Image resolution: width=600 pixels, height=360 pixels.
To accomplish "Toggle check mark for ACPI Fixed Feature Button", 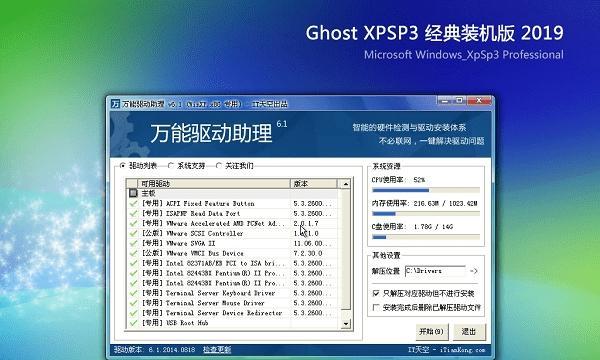I will [x=133, y=204].
